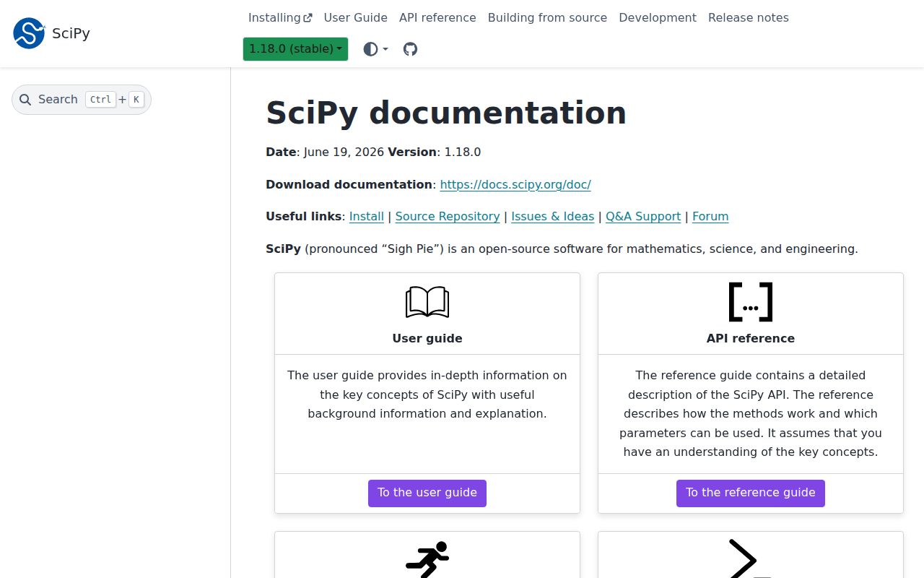Visit the Forum link
The image size is (924, 578).
tap(710, 216)
